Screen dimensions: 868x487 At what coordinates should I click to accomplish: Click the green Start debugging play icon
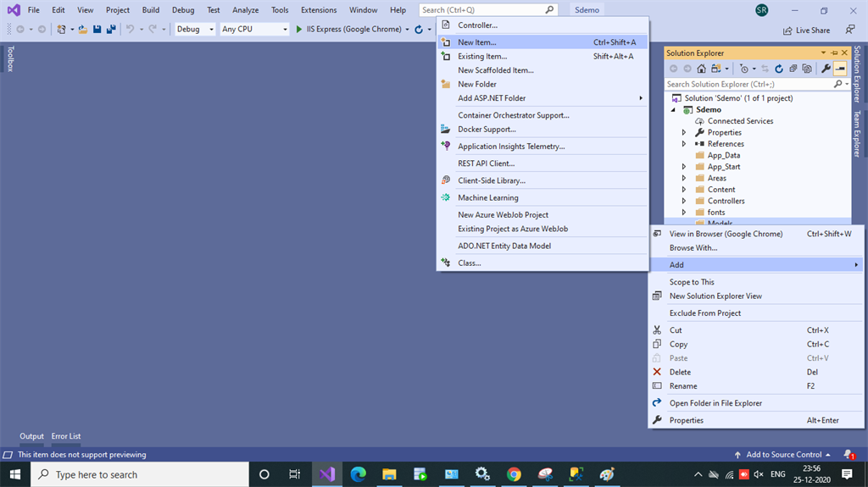(299, 30)
